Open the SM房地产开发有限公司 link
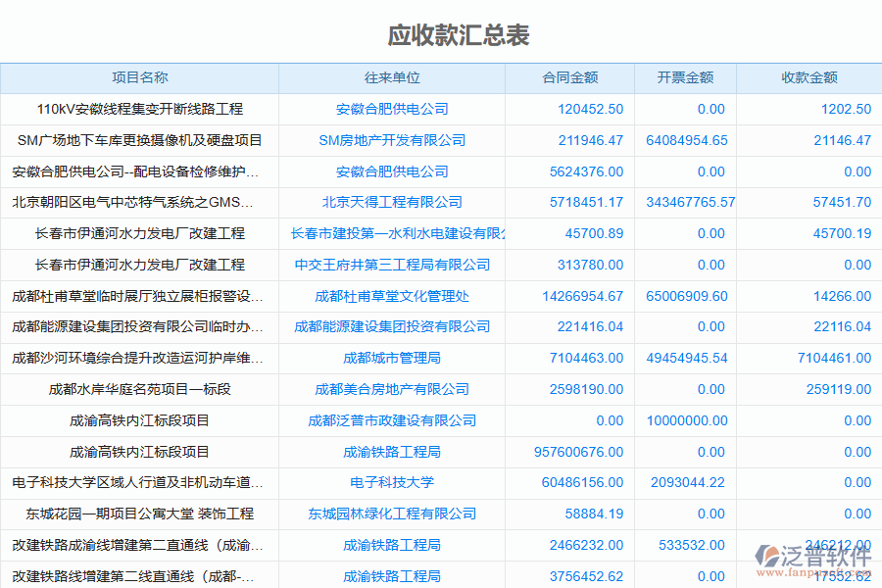Image resolution: width=882 pixels, height=588 pixels. click(393, 140)
